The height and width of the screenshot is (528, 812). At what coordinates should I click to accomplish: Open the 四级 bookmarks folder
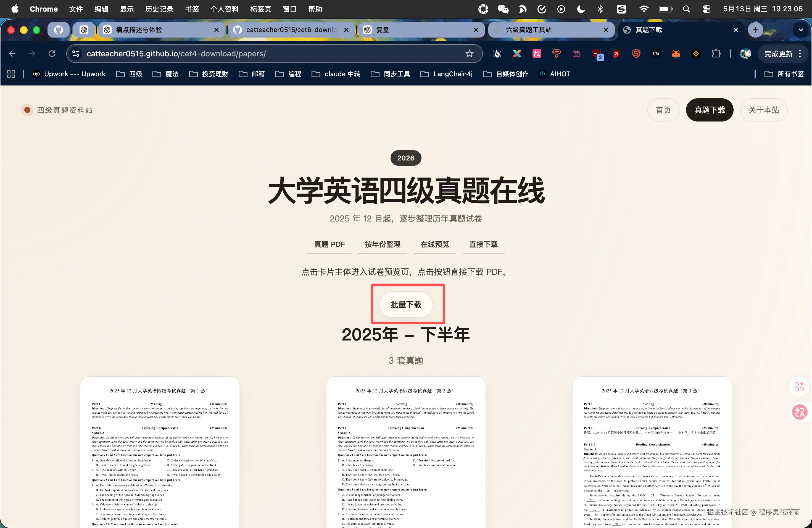tap(129, 74)
